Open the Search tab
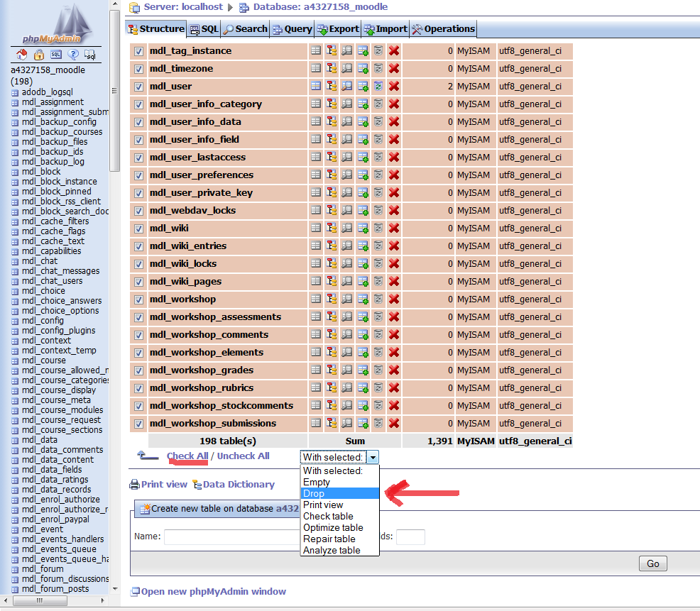Image resolution: width=700 pixels, height=611 pixels. [245, 29]
